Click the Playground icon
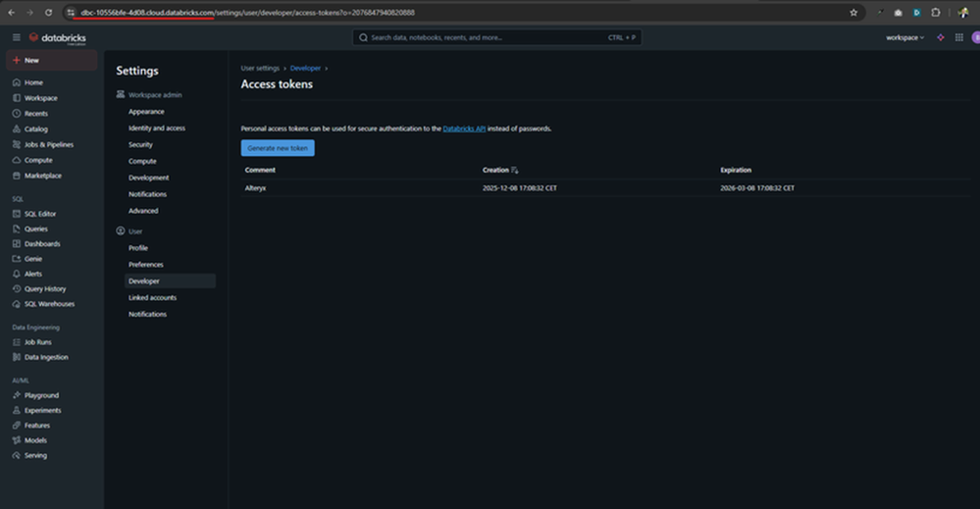The image size is (980, 509). tap(17, 395)
